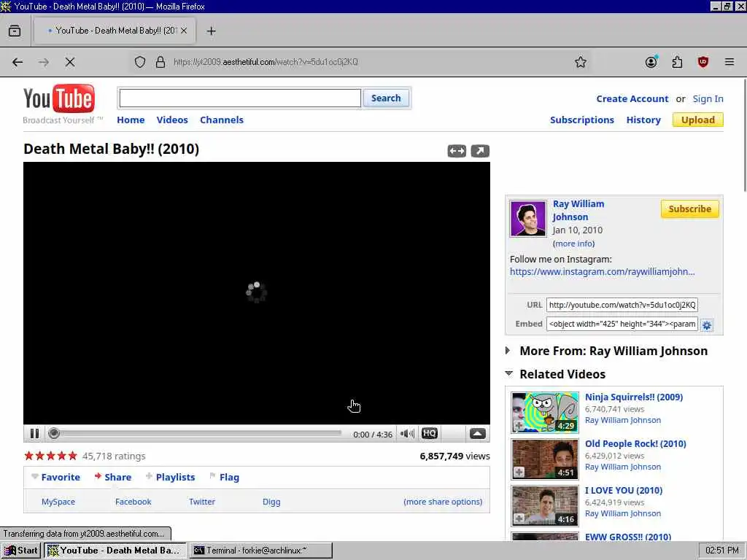Mute the video volume speaker icon
Viewport: 747px width, 560px height.
click(407, 433)
